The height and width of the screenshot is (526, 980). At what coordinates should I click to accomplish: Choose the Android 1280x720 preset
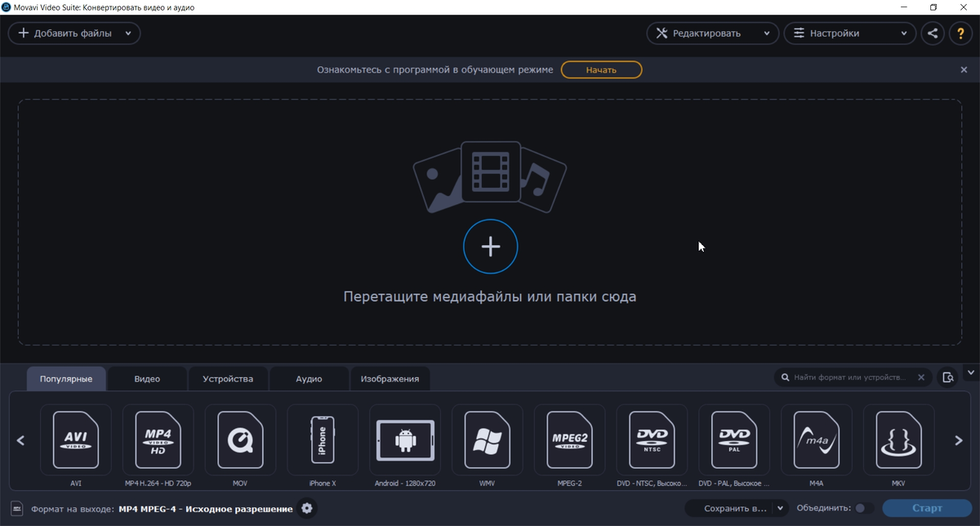pos(404,440)
